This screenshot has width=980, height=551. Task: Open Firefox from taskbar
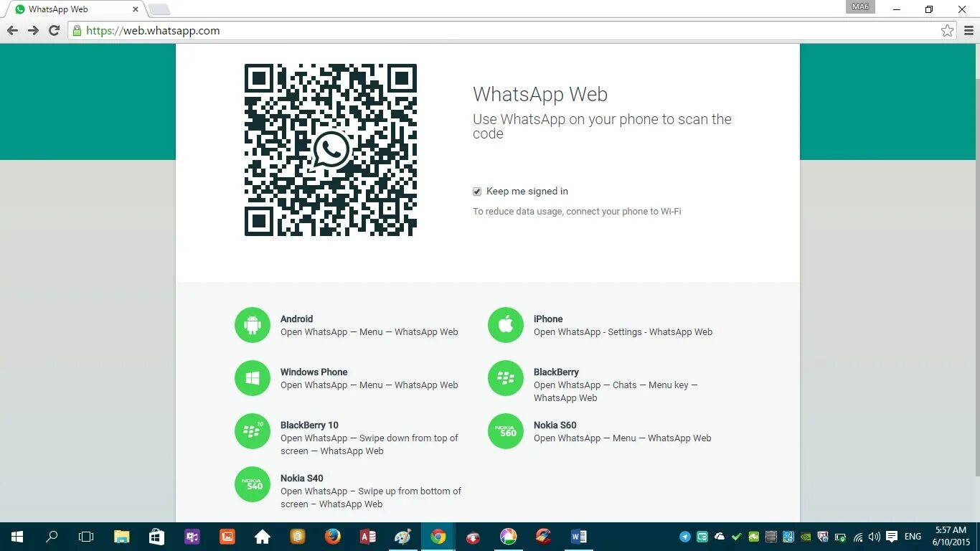click(332, 537)
